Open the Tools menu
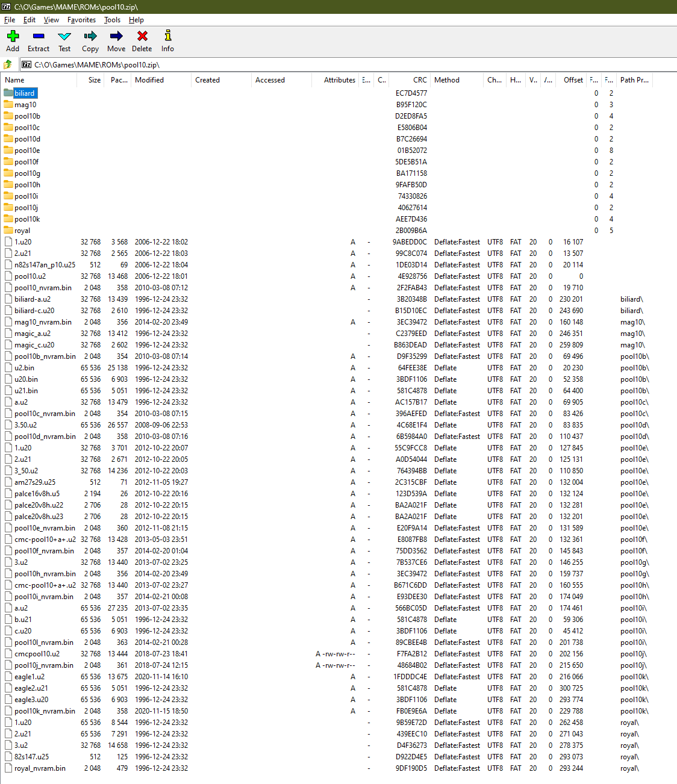677x784 pixels. 112,20
